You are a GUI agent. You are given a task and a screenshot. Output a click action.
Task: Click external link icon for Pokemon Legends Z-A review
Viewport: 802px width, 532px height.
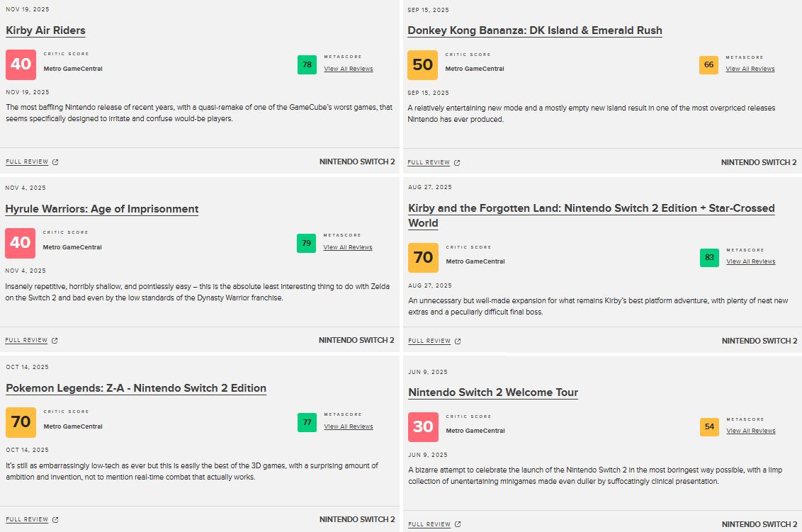point(55,520)
